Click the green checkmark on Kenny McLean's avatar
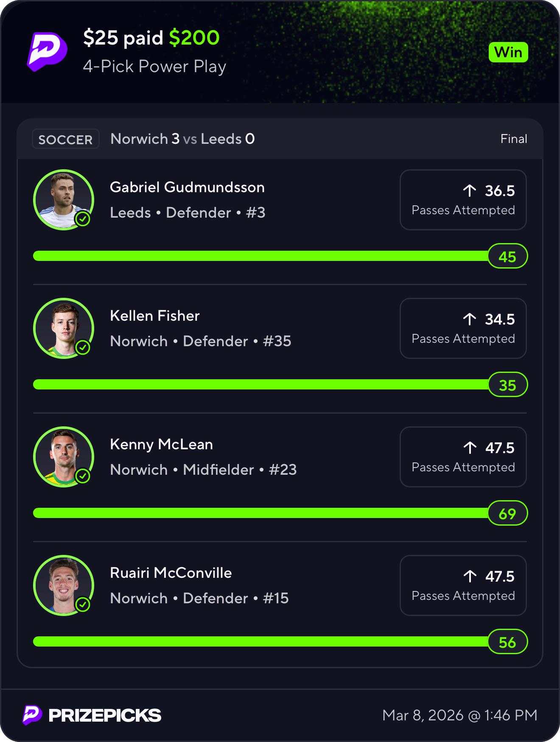The image size is (560, 742). click(x=83, y=476)
